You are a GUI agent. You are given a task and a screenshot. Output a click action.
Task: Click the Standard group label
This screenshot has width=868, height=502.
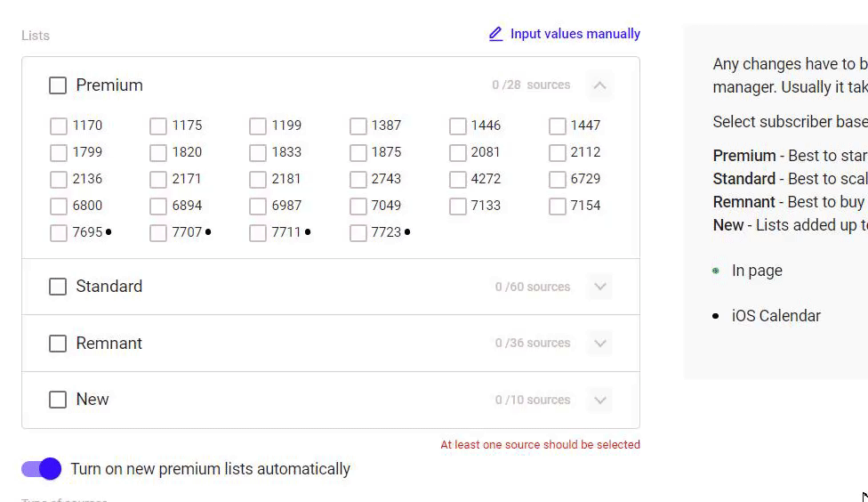point(109,287)
